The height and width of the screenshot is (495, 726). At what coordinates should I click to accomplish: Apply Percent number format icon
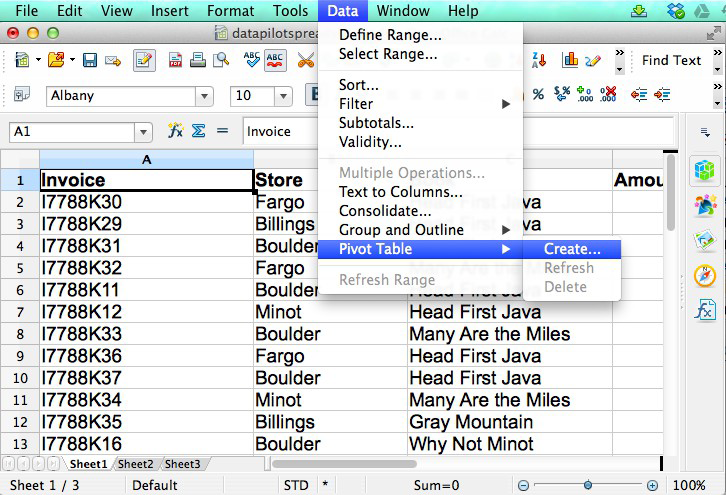[x=538, y=95]
